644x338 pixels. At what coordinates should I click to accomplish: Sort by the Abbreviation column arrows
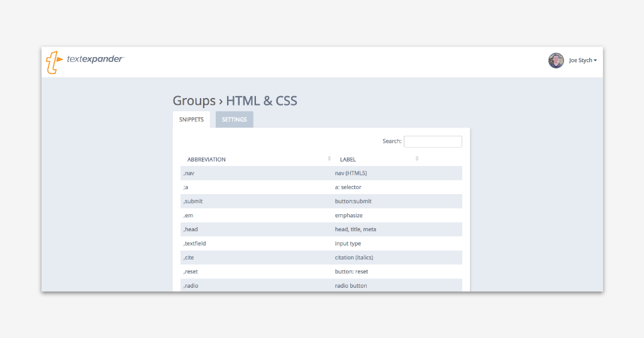(329, 159)
